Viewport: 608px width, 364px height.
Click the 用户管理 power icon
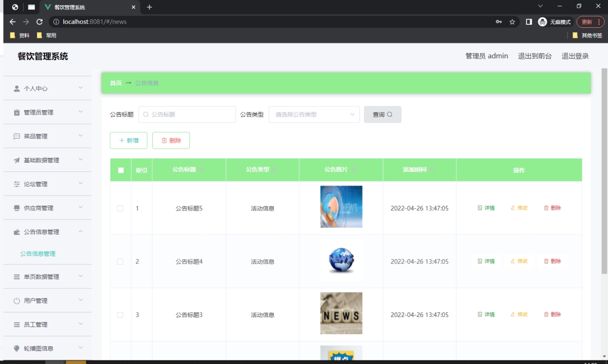[x=17, y=301]
